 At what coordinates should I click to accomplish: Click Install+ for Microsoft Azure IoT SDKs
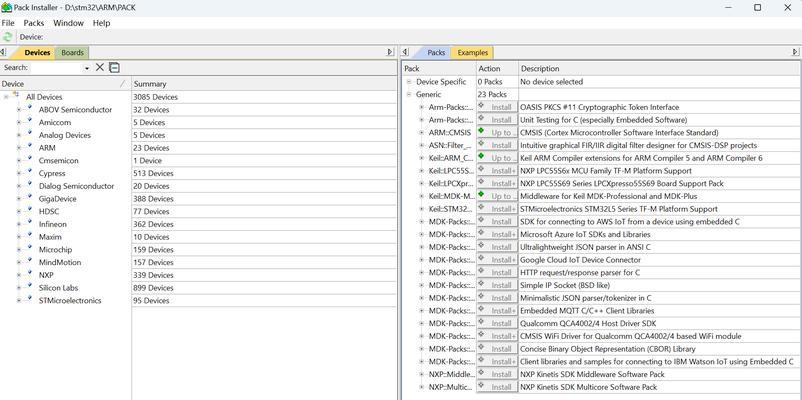497,234
